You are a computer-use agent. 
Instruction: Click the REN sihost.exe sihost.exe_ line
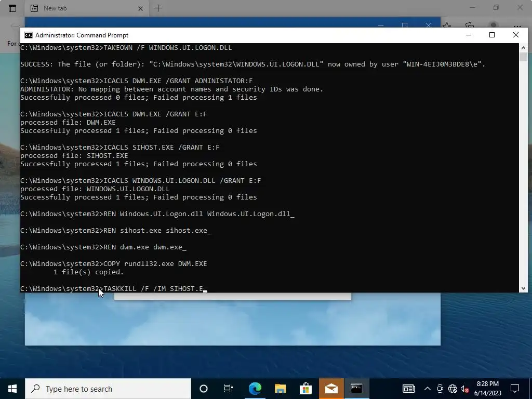(x=116, y=230)
